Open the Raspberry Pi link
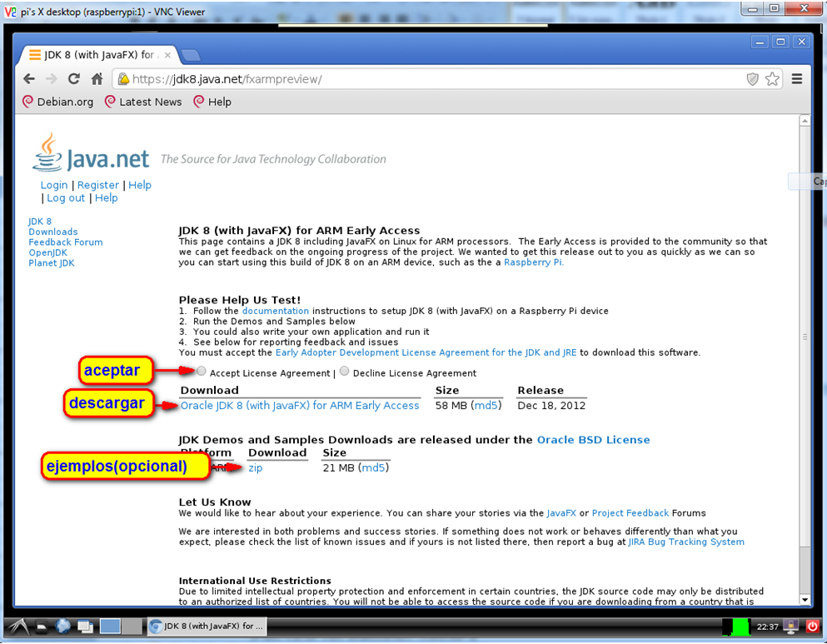The image size is (827, 644). [533, 262]
